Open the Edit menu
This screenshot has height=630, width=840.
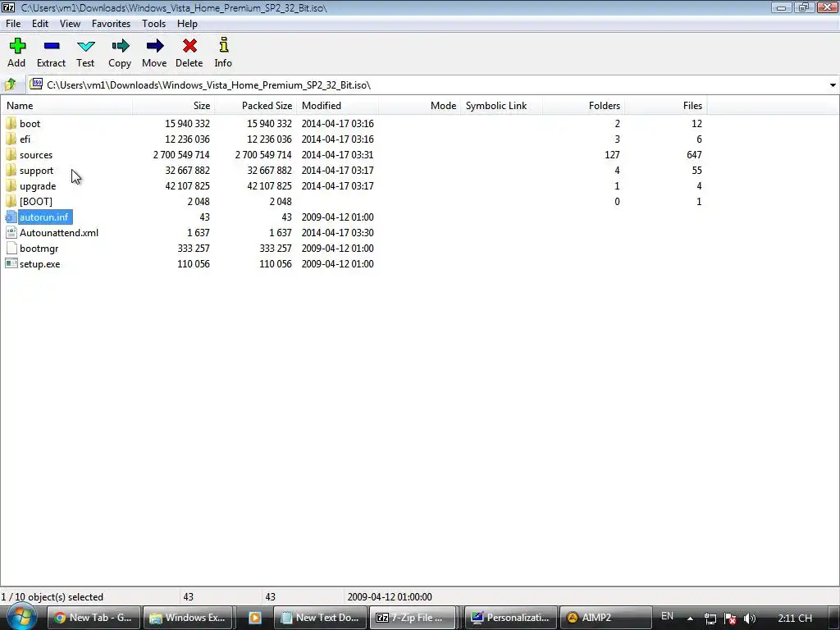40,24
